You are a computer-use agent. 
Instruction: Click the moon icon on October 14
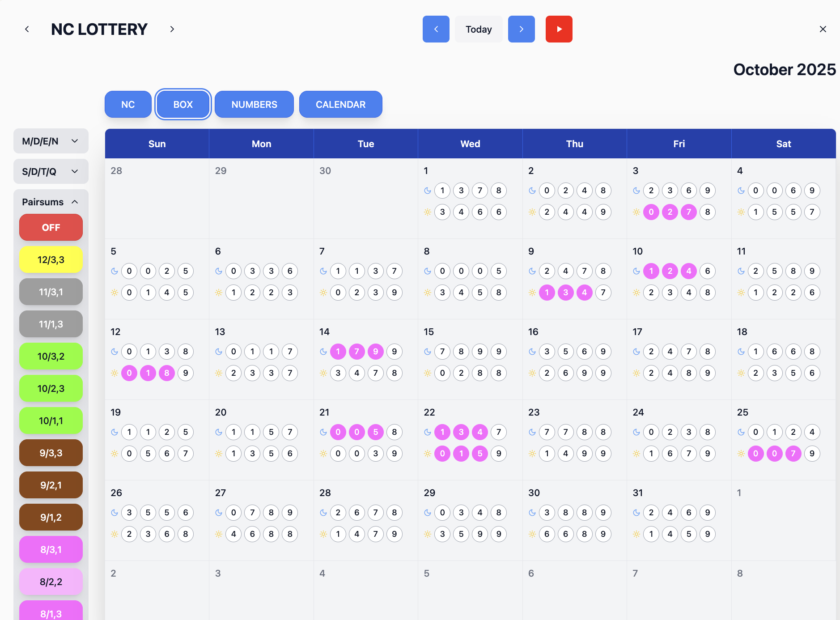(x=323, y=352)
